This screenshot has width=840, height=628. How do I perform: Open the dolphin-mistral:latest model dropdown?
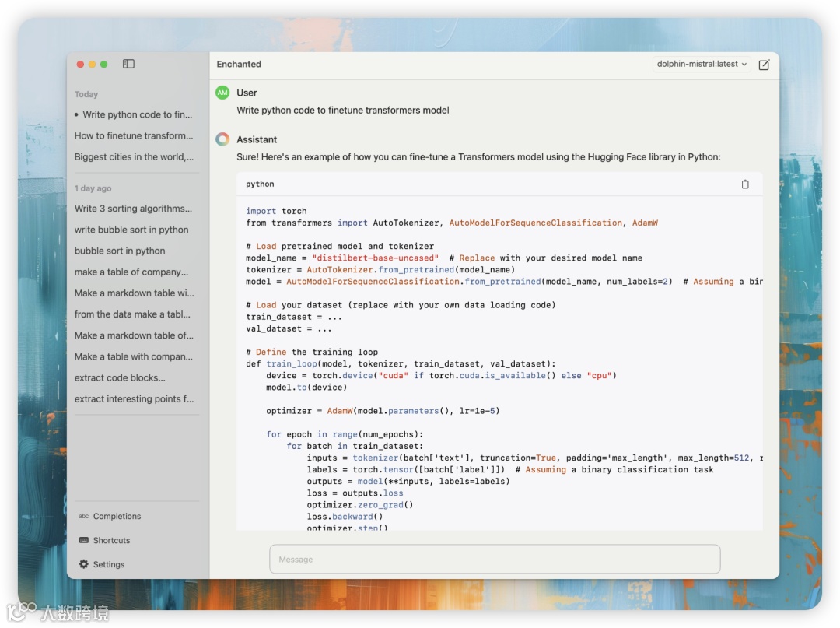tap(702, 64)
